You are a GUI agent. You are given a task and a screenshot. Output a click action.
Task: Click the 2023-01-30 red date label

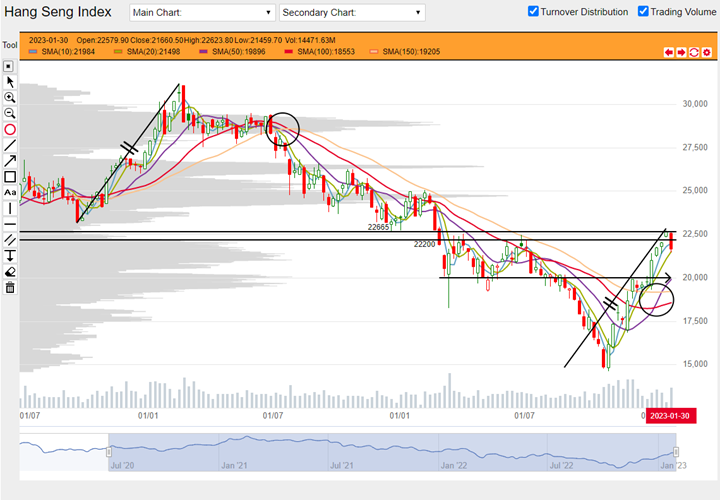[670, 416]
